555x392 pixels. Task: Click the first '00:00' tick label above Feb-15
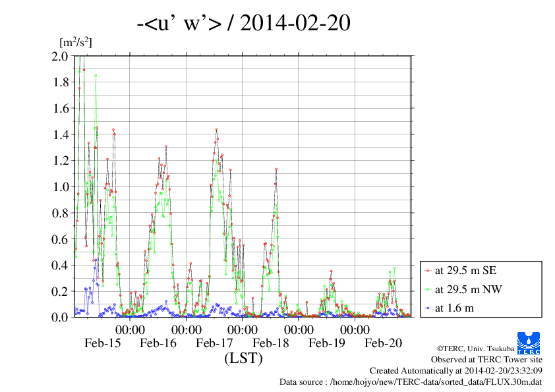point(130,329)
